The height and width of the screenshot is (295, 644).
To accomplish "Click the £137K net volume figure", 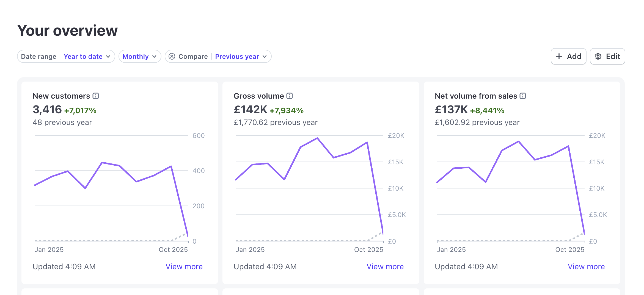I will tap(451, 110).
